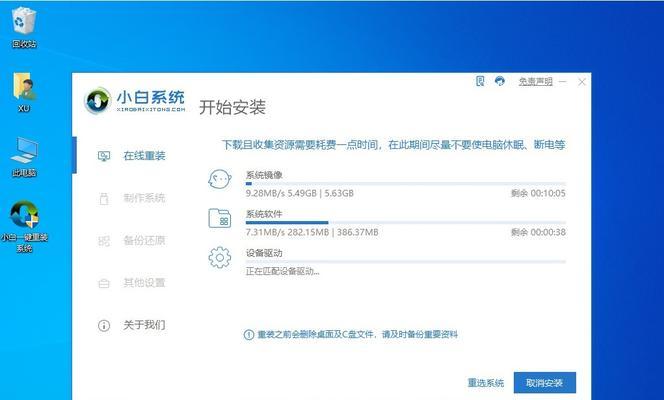Open the customer service headset icon
664x400 pixels.
click(x=500, y=81)
